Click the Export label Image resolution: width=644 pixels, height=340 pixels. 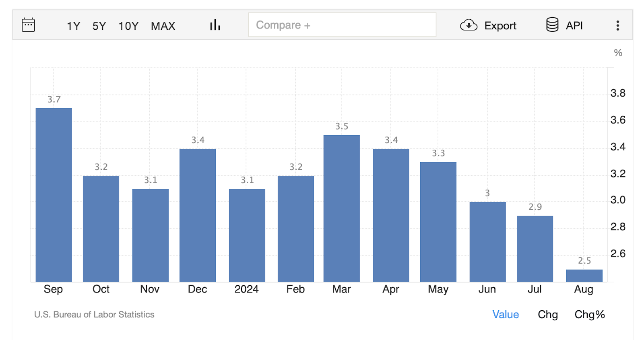500,26
